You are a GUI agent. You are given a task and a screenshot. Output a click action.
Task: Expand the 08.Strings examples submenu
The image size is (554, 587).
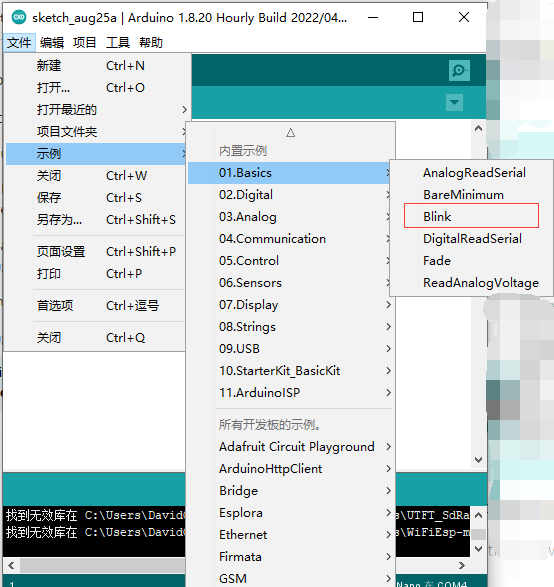point(290,327)
